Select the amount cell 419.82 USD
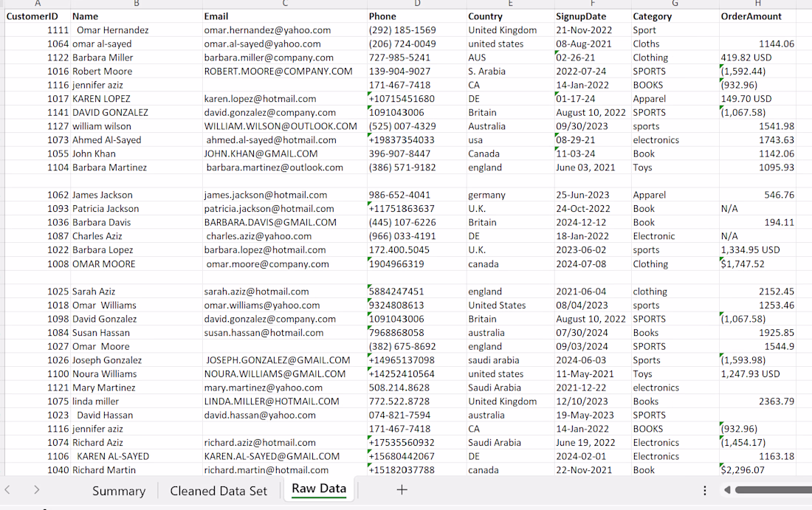812x510 pixels. click(x=757, y=58)
